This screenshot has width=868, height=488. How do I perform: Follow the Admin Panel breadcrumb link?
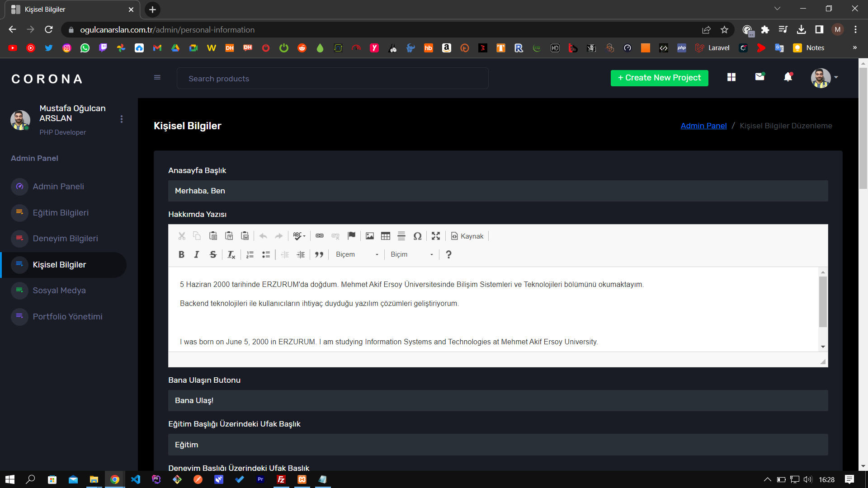click(703, 126)
